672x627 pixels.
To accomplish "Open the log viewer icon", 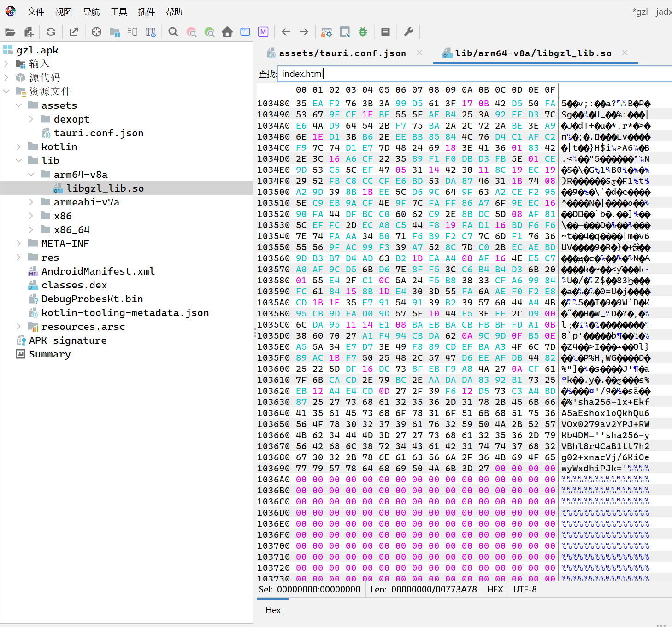I will point(386,32).
